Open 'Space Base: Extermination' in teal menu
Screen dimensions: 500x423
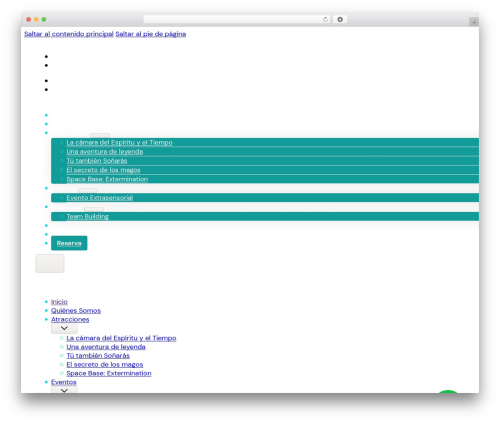(107, 179)
